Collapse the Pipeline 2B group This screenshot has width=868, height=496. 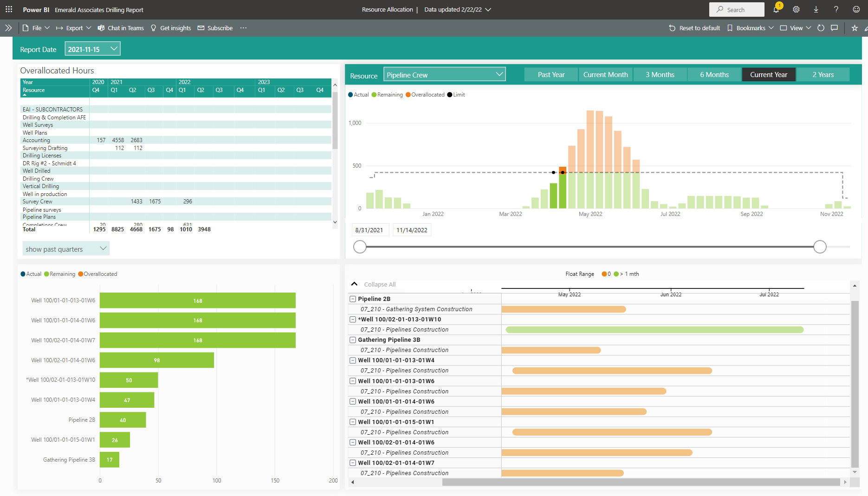coord(353,299)
